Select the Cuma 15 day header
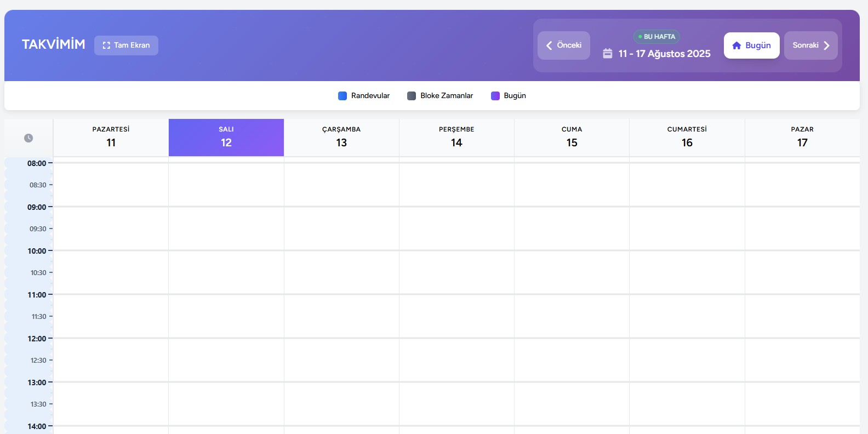Screen dimensions: 868x434 pos(572,138)
